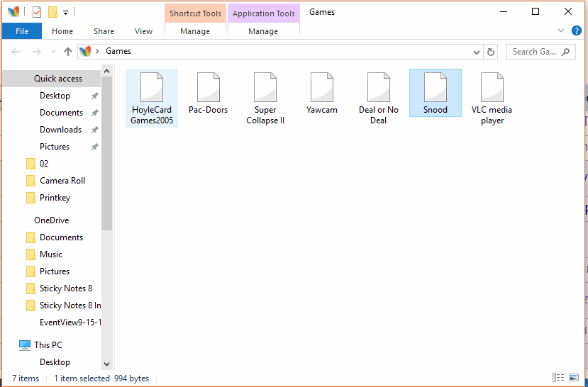This screenshot has height=387, width=588.
Task: Refresh the Games folder view
Action: click(491, 52)
